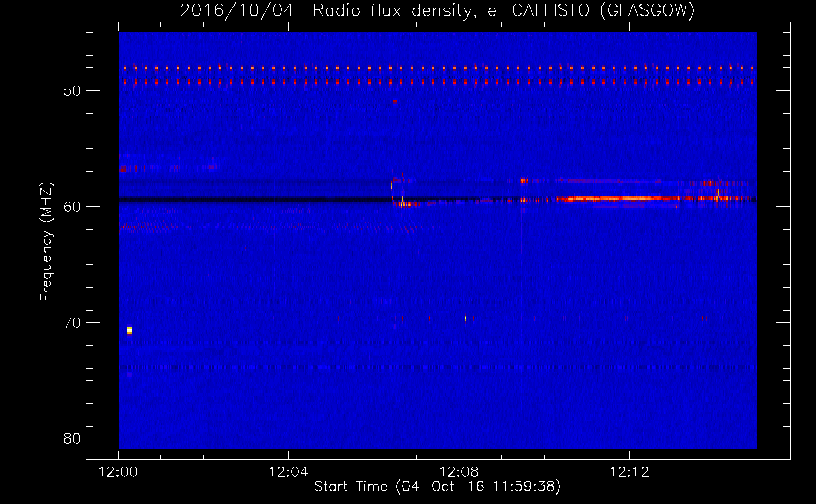Click the 12:12 time tick label

coord(629,472)
